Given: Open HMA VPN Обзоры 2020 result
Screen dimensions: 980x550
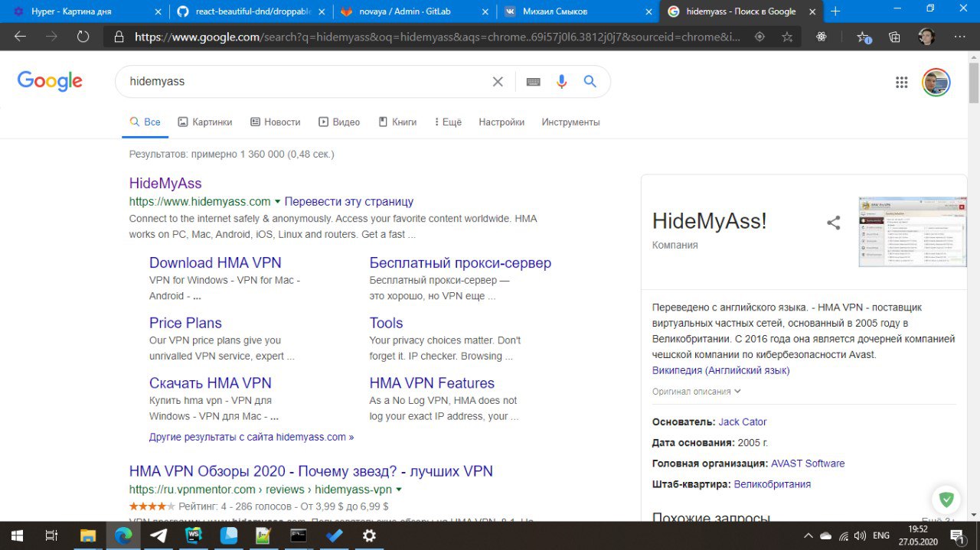Looking at the screenshot, I should click(311, 471).
